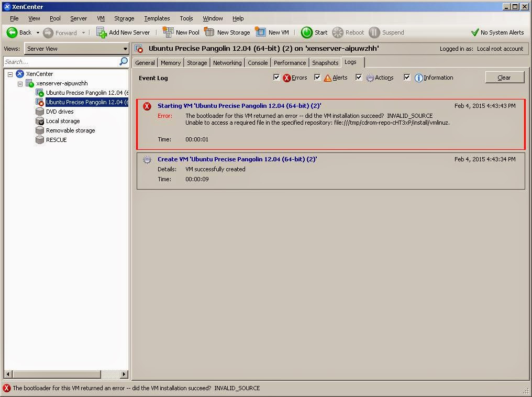
Task: Click the green Start power icon
Action: click(307, 32)
